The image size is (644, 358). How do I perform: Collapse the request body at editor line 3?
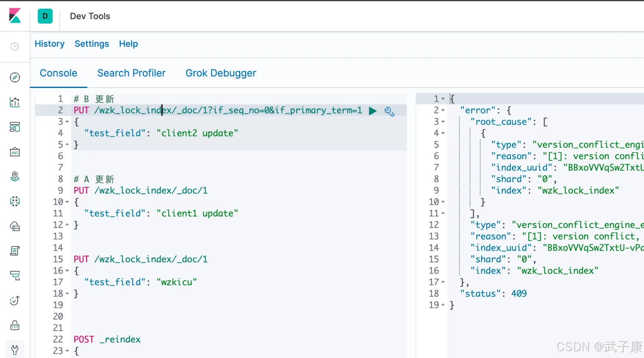point(67,122)
